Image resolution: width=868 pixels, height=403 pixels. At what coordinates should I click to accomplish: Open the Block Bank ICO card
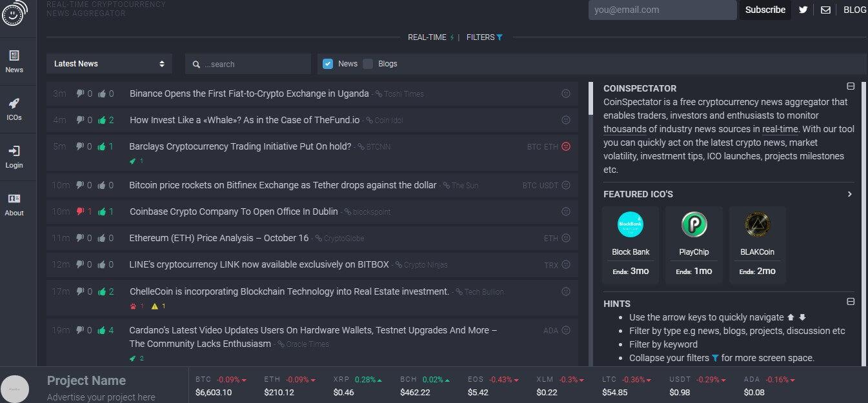pyautogui.click(x=631, y=245)
